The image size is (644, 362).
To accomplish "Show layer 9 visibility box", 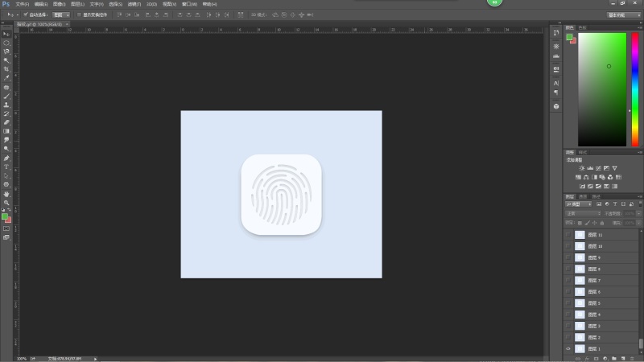I will [568, 257].
